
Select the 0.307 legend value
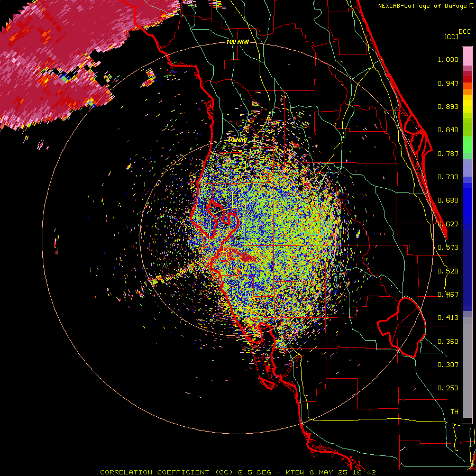(448, 365)
